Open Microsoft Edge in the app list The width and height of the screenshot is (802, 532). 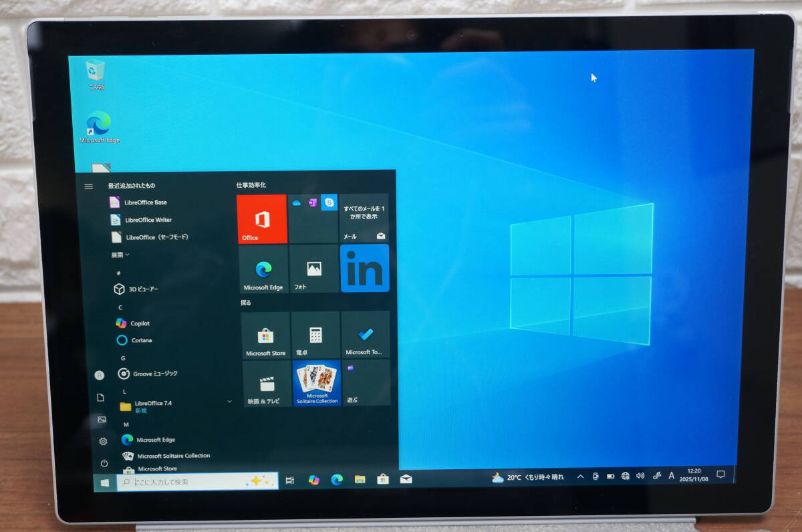[148, 440]
